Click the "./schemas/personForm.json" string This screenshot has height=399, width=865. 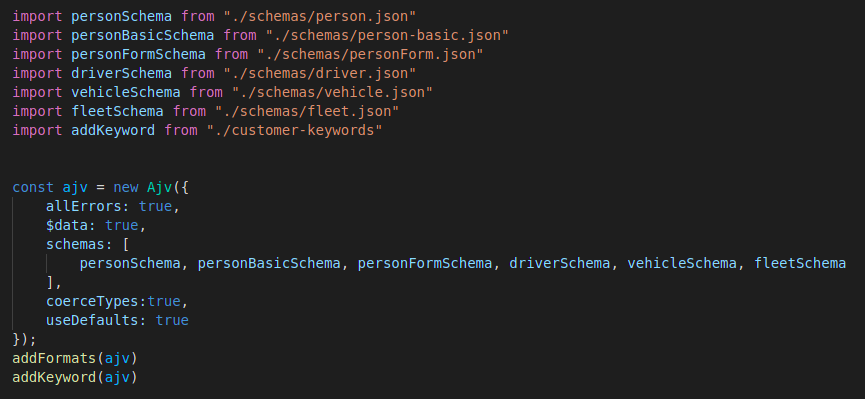[x=370, y=54]
